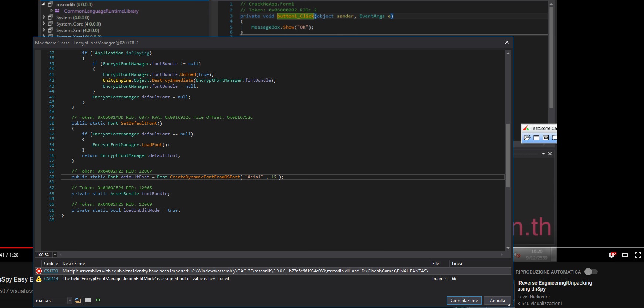The height and width of the screenshot is (308, 644).
Task: Click FastStone open file icon
Action: click(x=527, y=137)
